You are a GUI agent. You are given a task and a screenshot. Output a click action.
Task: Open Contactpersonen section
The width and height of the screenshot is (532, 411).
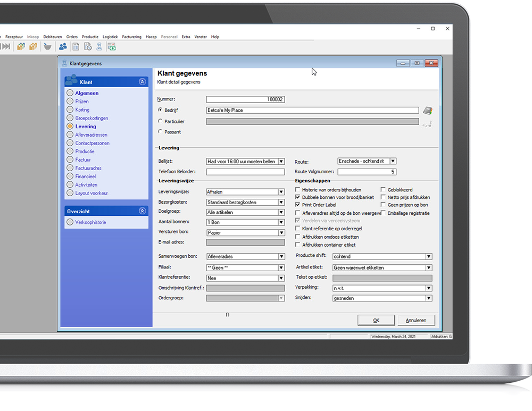[x=92, y=143]
